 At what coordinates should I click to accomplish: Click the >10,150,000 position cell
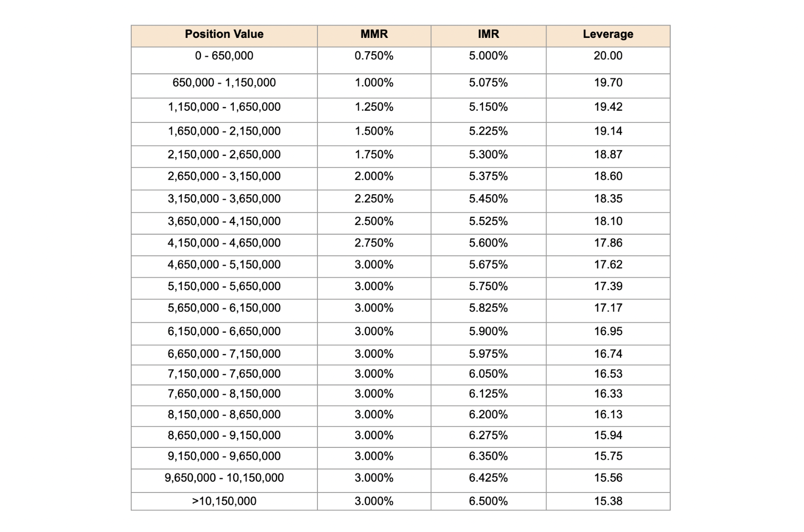tap(224, 501)
